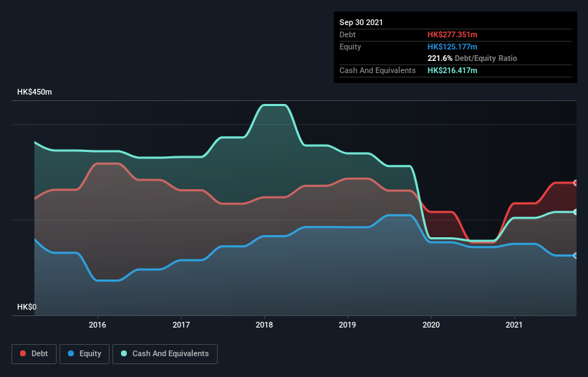Screen dimensions: 588x377
Task: Click the red Debt endpoint marker
Action: (x=576, y=183)
